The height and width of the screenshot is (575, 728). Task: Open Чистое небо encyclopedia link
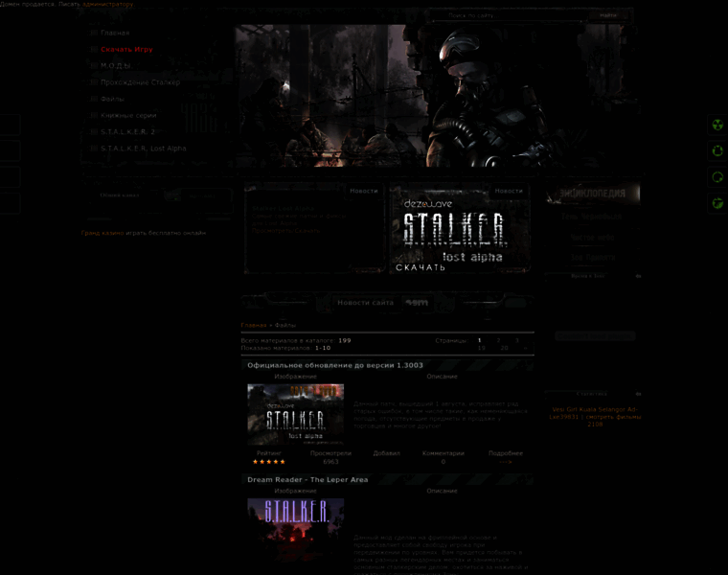[x=592, y=238]
